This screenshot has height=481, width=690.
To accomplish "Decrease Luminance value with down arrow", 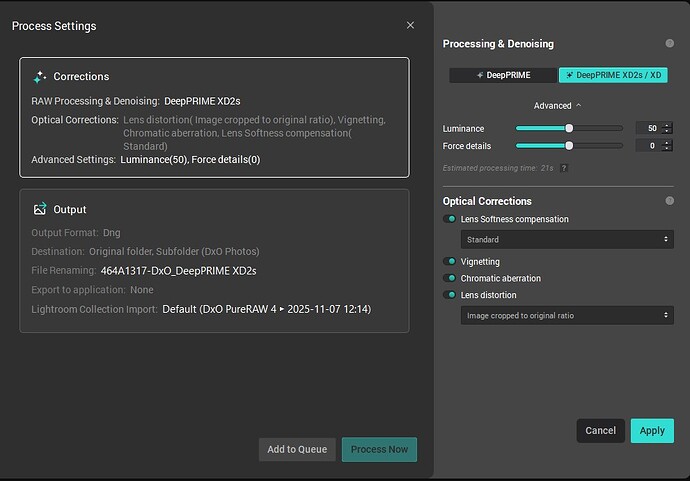I will point(667,131).
